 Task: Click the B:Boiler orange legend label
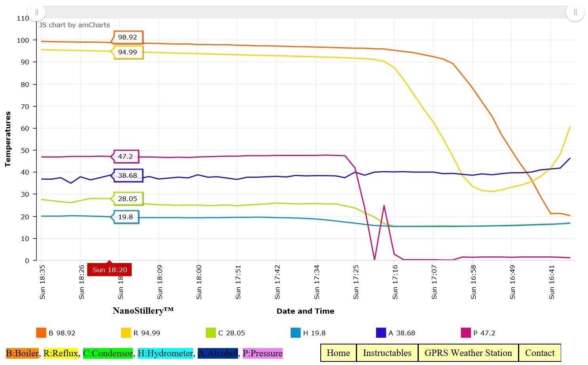pos(22,353)
